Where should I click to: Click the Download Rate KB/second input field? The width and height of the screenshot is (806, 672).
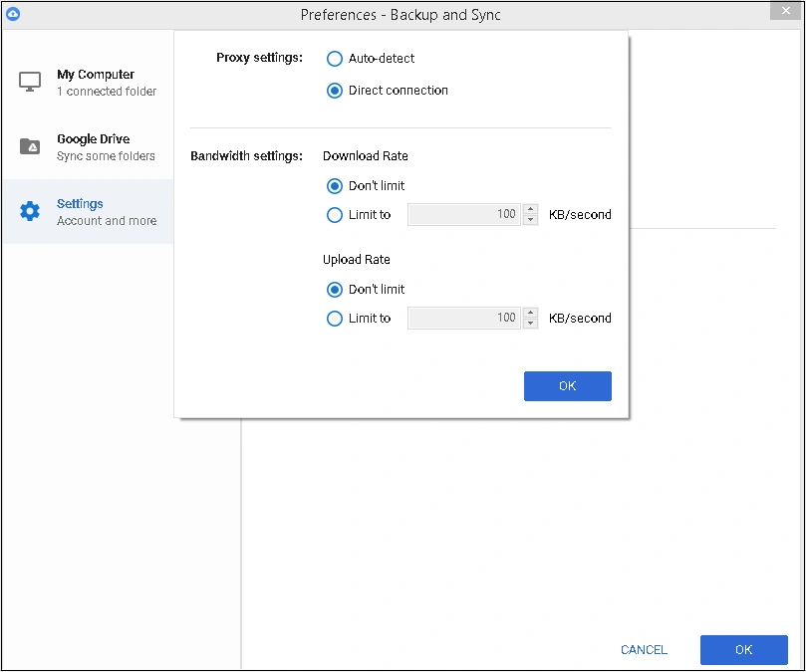coord(463,214)
